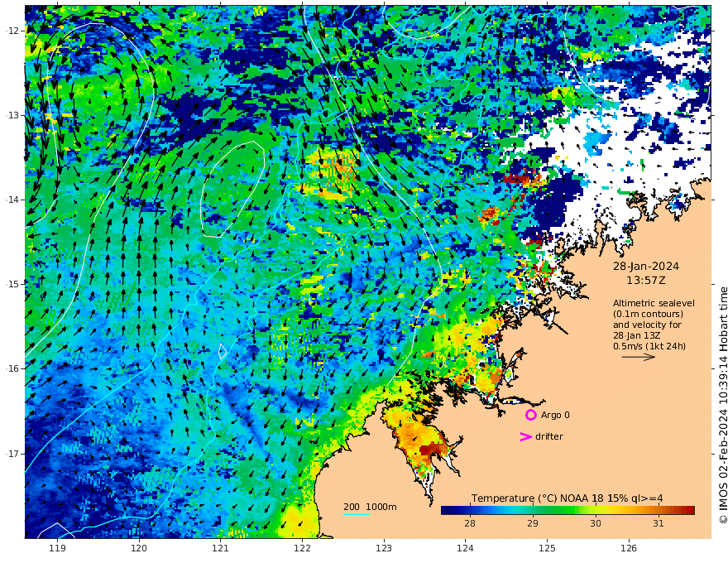Click the magenta Argo 0 circle marker
The image size is (728, 563).
(530, 415)
